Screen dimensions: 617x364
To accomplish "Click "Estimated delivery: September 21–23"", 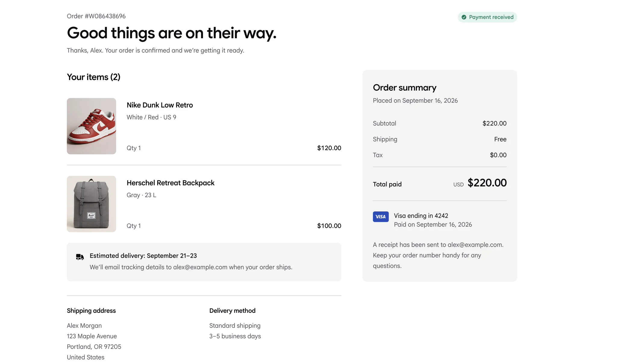I will [143, 256].
